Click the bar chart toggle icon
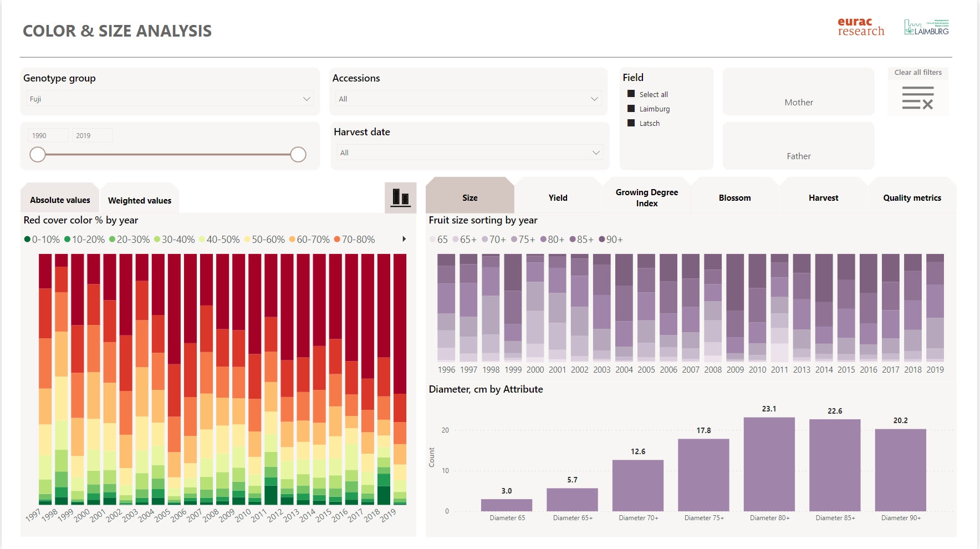The height and width of the screenshot is (549, 980). (x=400, y=197)
